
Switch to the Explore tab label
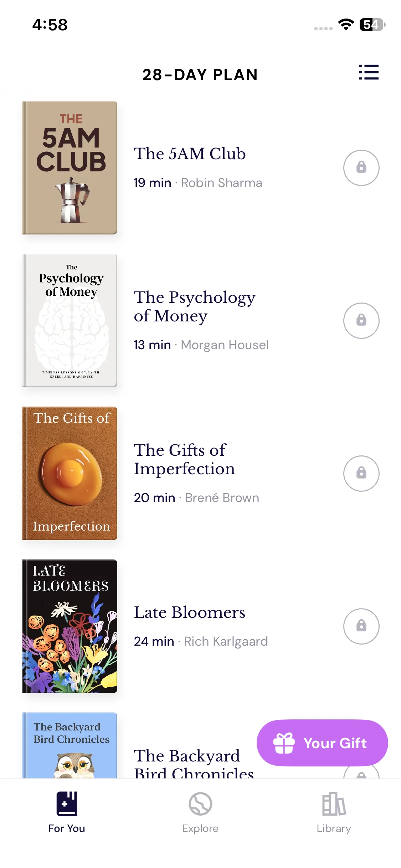[200, 828]
